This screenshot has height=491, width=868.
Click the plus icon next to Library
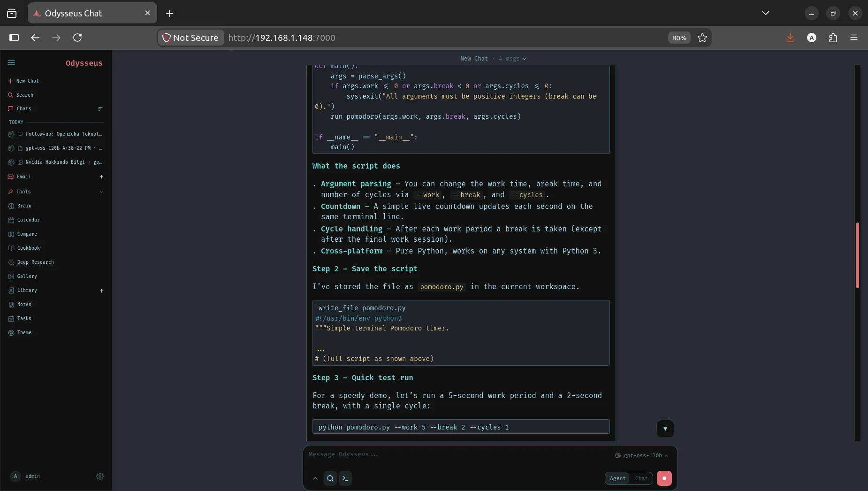pos(101,291)
